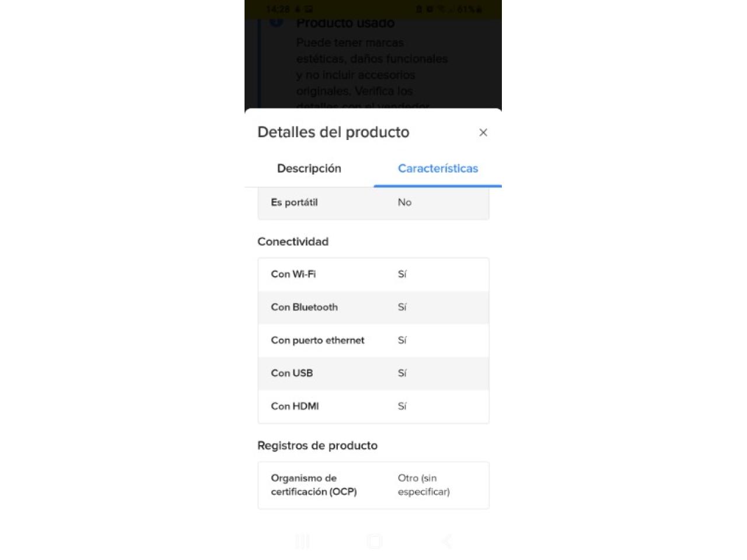Open recent apps navigation icon
Image resolution: width=747 pixels, height=560 pixels.
click(x=302, y=541)
